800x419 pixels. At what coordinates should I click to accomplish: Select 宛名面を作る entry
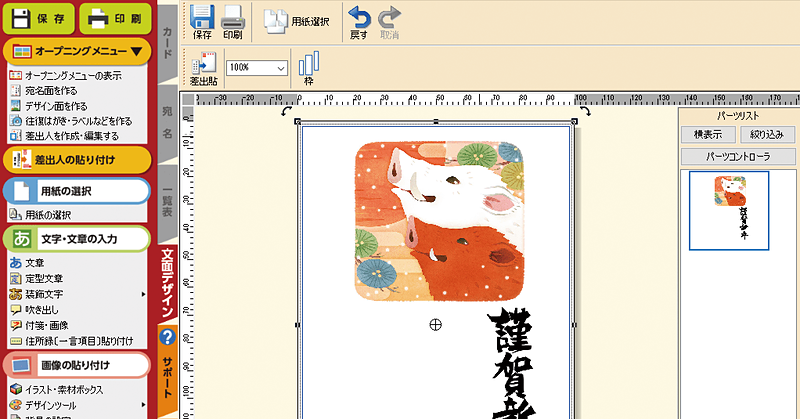pyautogui.click(x=44, y=91)
